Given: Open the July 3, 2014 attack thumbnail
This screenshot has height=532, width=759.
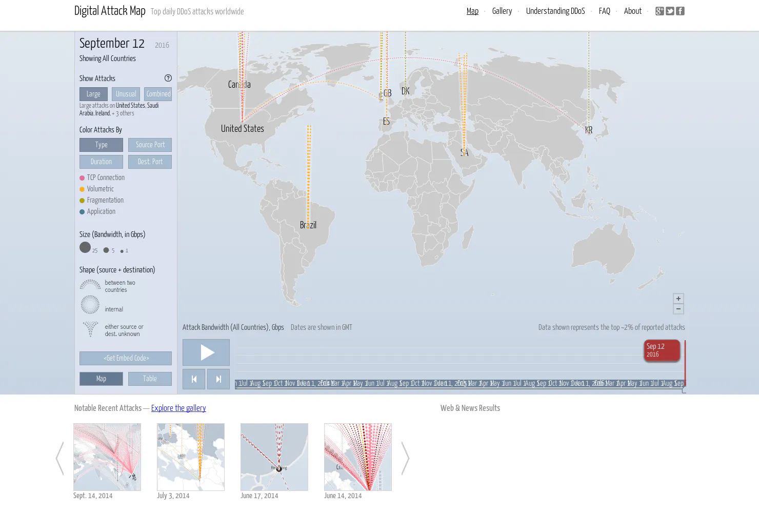Looking at the screenshot, I should 191,457.
